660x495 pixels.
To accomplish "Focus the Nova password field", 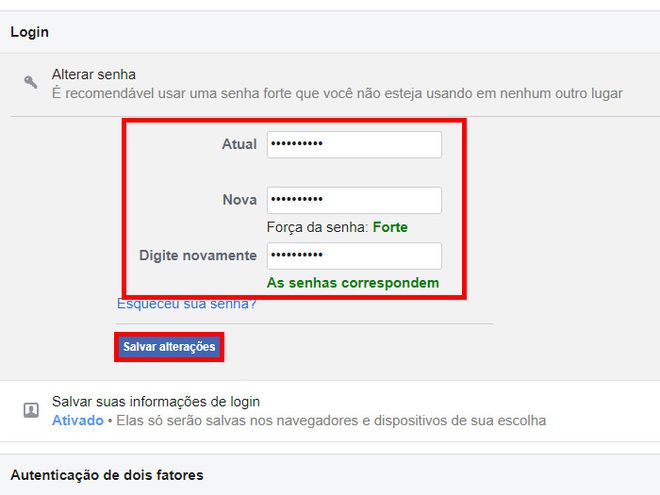I will pos(354,200).
